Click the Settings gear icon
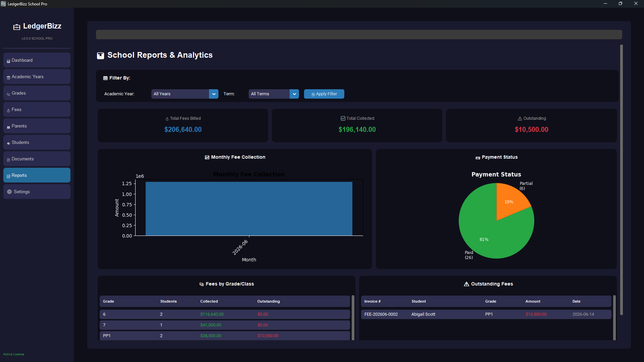Viewport: 644px width, 362px height. [9, 192]
